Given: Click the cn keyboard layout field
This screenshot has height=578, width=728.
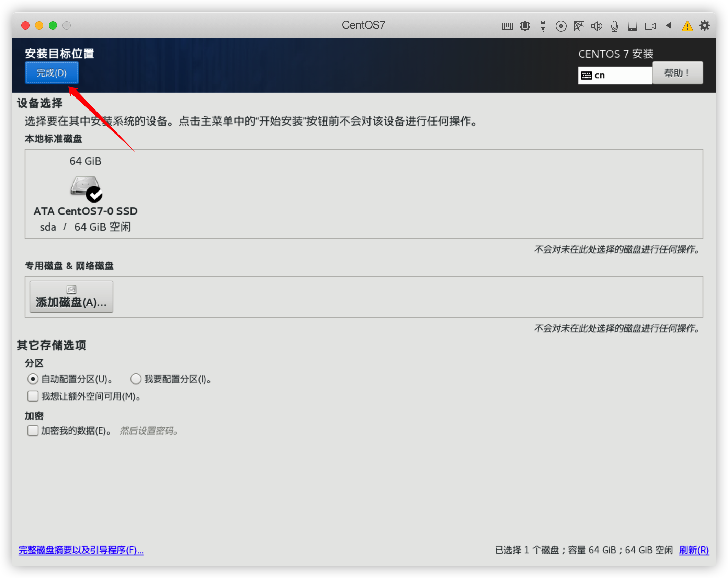Looking at the screenshot, I should (615, 76).
